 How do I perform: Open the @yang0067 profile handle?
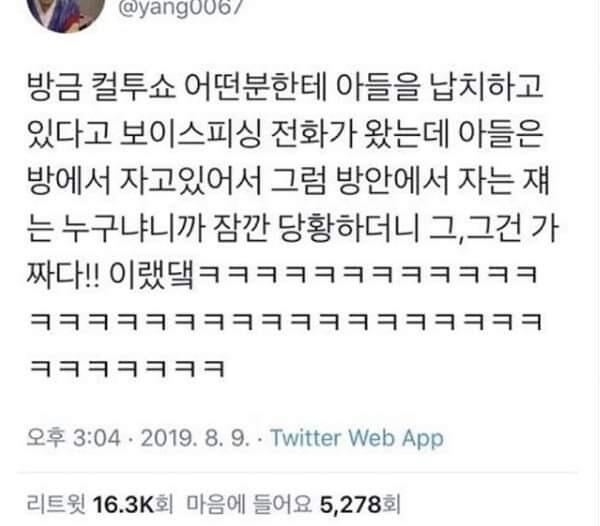click(181, 8)
